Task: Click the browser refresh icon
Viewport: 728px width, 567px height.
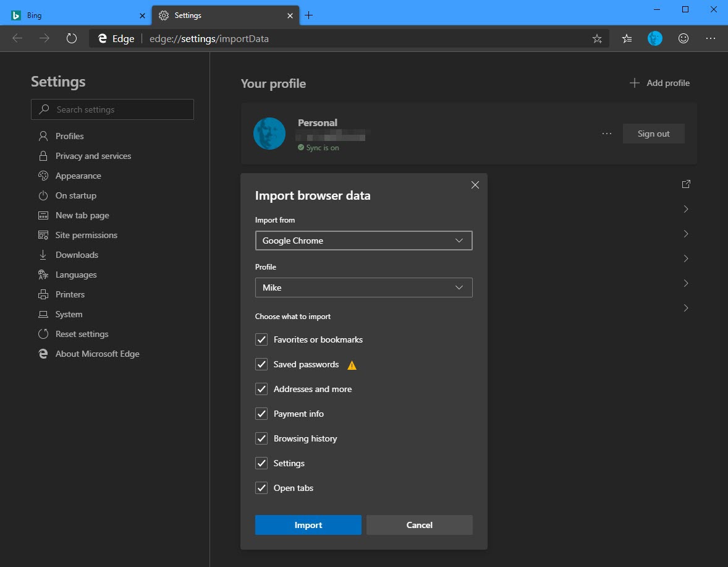Action: click(x=72, y=38)
